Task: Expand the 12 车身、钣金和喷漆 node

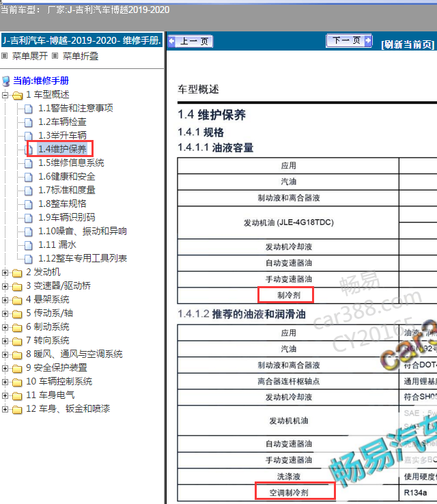Action: (5, 409)
